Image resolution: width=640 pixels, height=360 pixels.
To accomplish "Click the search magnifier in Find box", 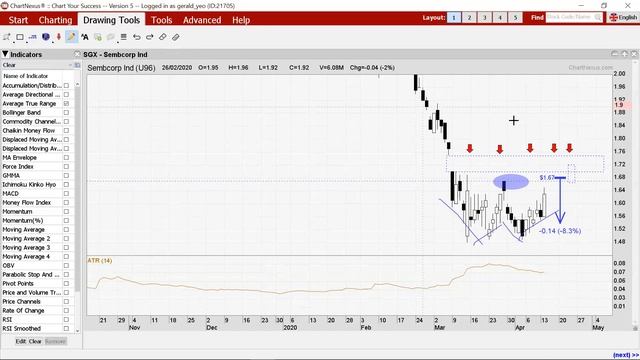I will pyautogui.click(x=598, y=18).
